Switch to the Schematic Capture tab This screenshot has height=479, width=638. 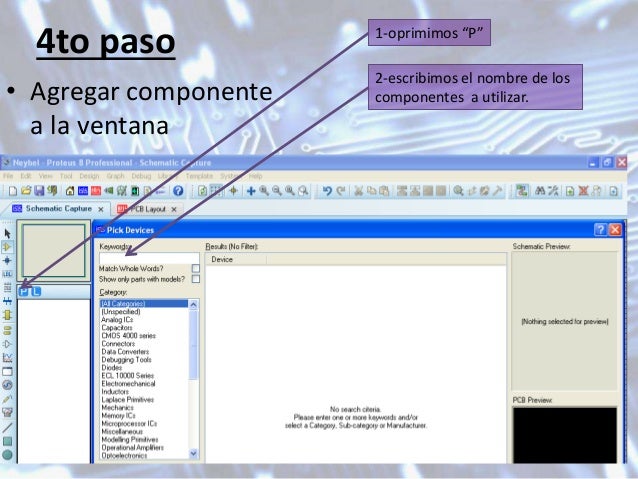click(x=59, y=209)
